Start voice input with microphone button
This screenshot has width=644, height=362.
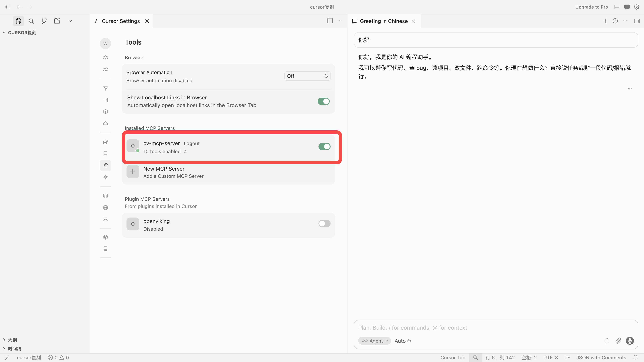click(x=630, y=341)
